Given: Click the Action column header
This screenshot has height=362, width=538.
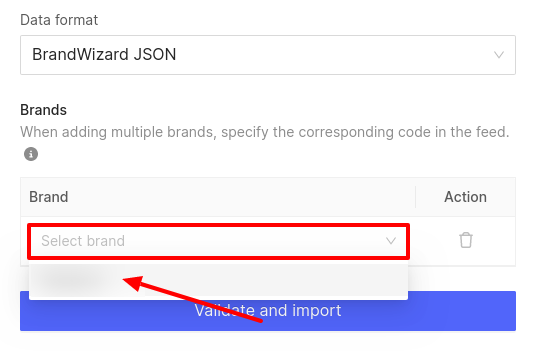Looking at the screenshot, I should (x=465, y=197).
